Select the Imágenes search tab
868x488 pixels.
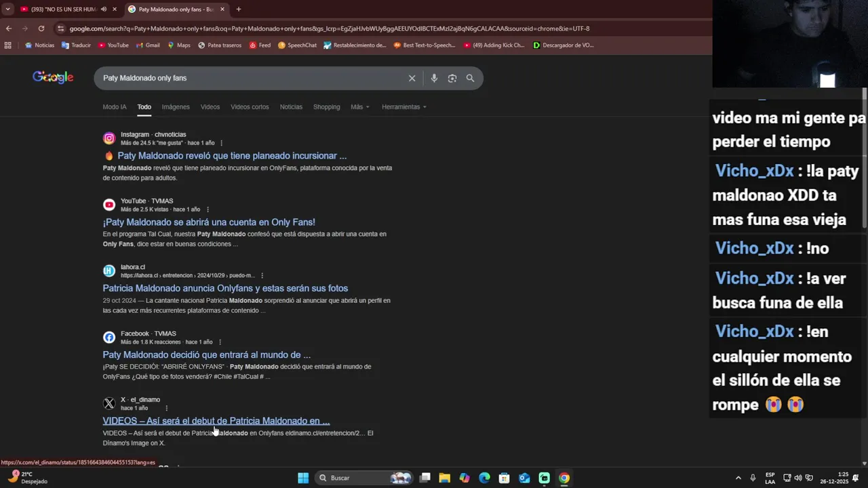(176, 107)
